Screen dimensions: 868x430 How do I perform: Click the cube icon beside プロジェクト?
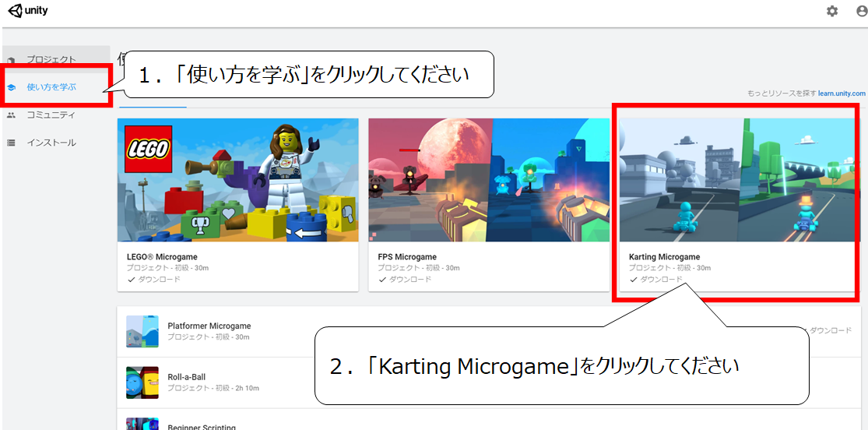coord(11,59)
